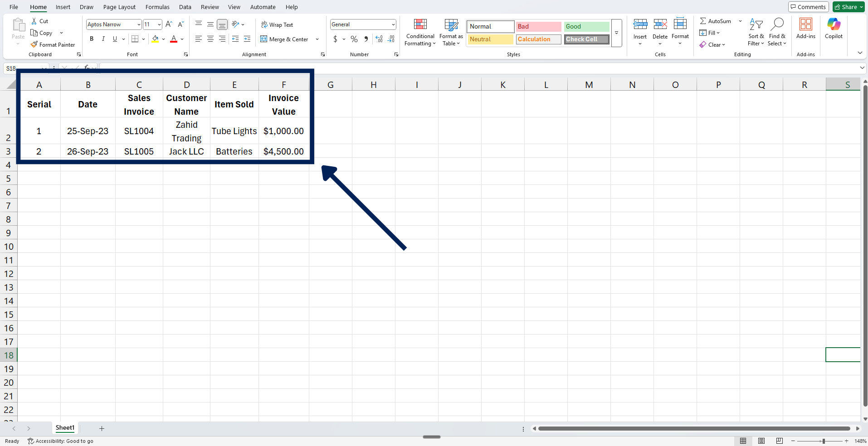Adjust the zoom slider handle
This screenshot has width=868, height=446.
pos(824,441)
